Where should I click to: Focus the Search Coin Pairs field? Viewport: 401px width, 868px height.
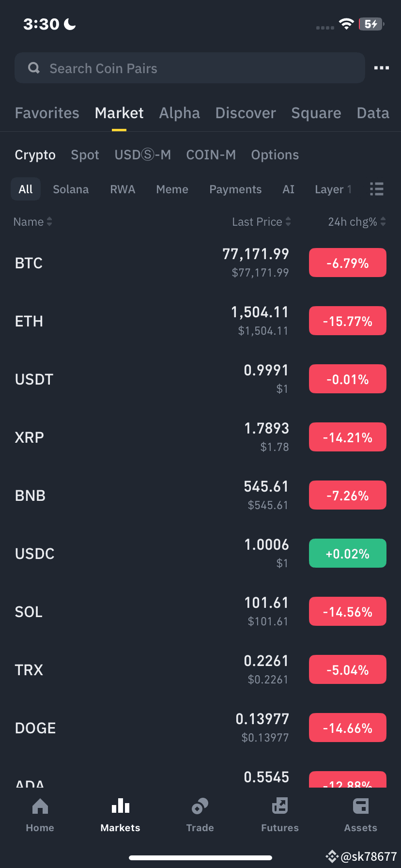click(190, 68)
